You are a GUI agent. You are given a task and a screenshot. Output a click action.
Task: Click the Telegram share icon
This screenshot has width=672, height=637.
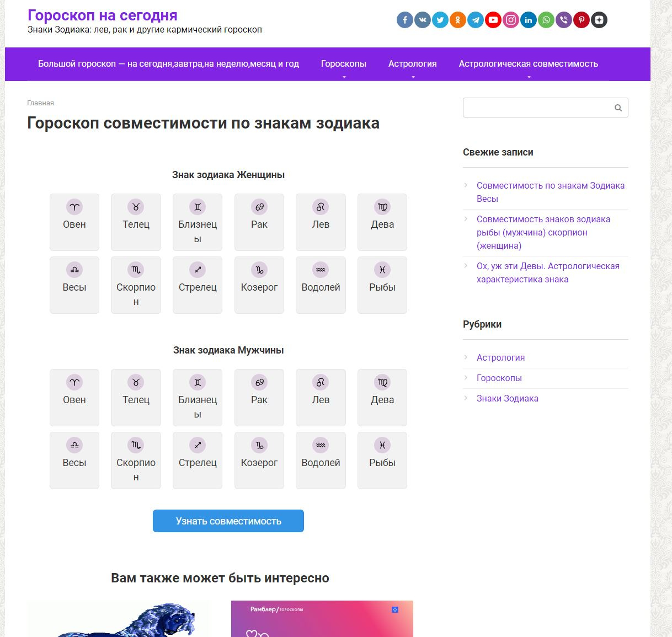pyautogui.click(x=476, y=20)
